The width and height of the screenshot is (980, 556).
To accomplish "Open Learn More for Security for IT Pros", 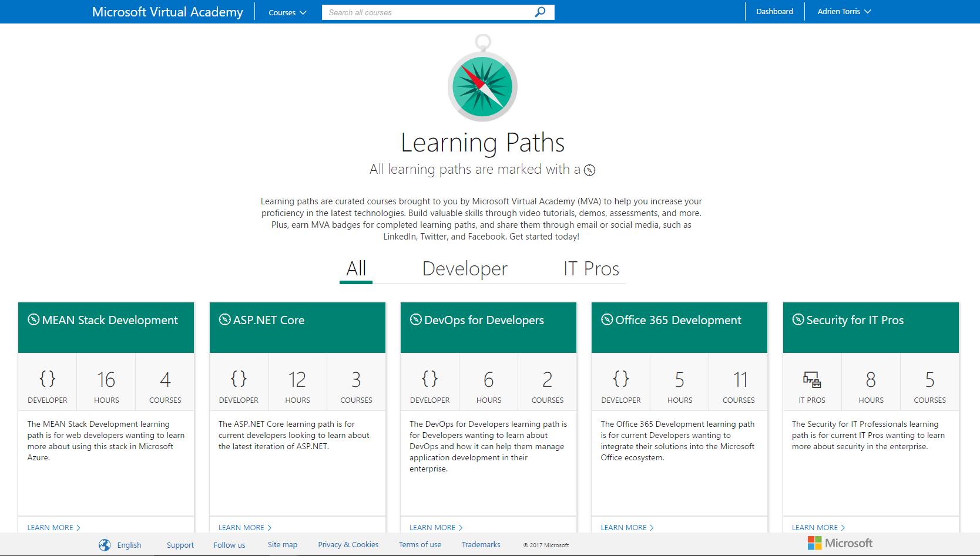I will [818, 527].
